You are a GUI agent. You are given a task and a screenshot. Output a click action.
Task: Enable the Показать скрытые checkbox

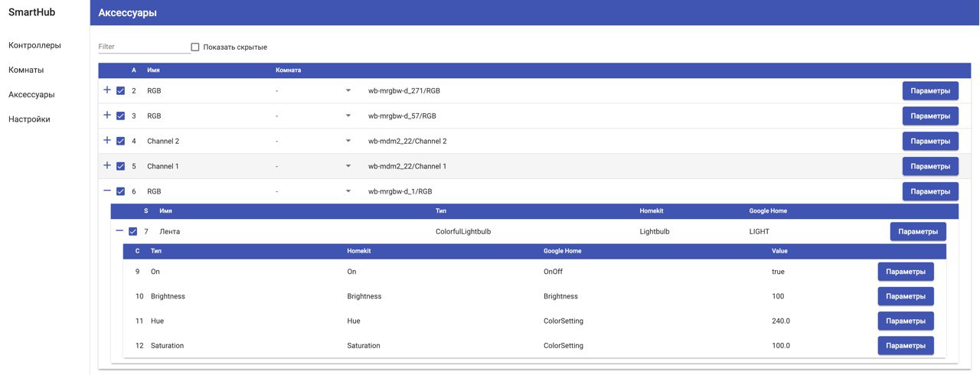coord(195,47)
